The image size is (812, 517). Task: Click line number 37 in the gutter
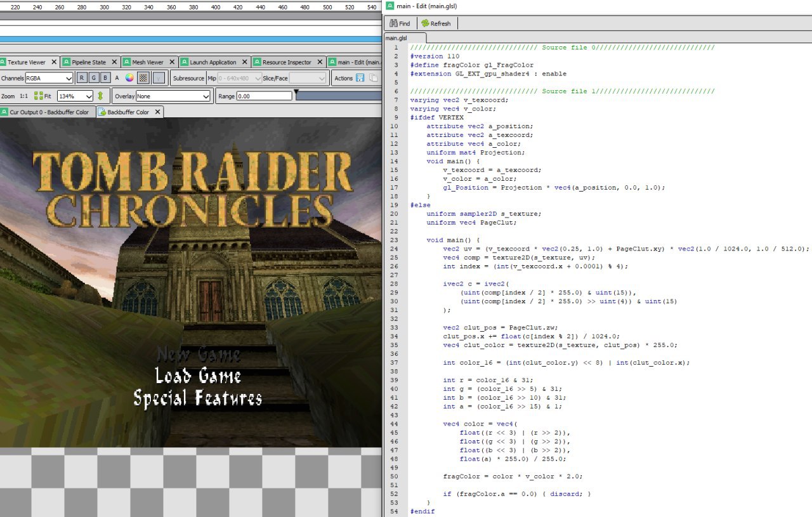coord(395,362)
